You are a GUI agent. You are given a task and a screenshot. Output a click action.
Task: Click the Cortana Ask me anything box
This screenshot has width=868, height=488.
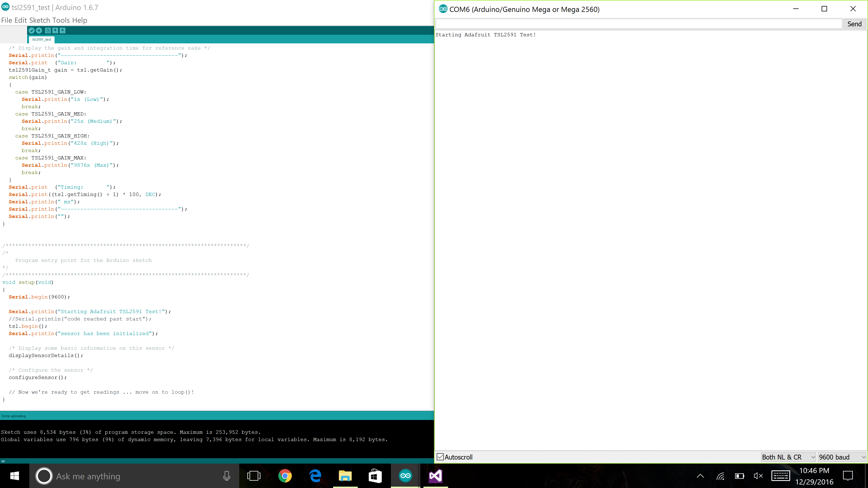coord(135,476)
